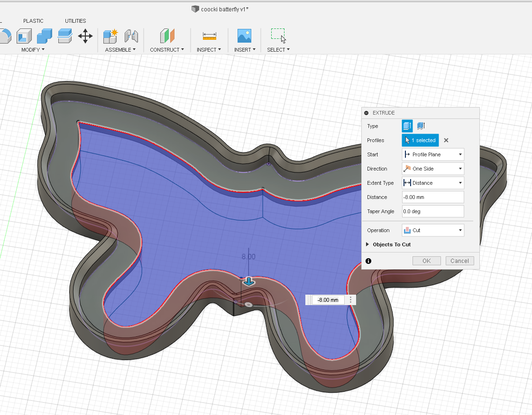Screen dimensions: 532x415
Task: Click the Taper Angle input field
Action: pos(432,211)
